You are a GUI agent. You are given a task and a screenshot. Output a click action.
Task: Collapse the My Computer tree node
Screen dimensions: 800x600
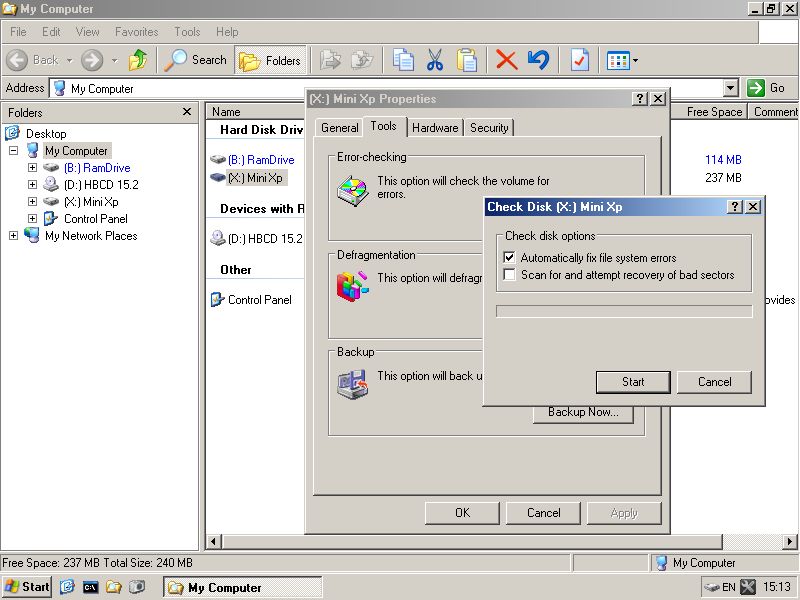(x=14, y=151)
